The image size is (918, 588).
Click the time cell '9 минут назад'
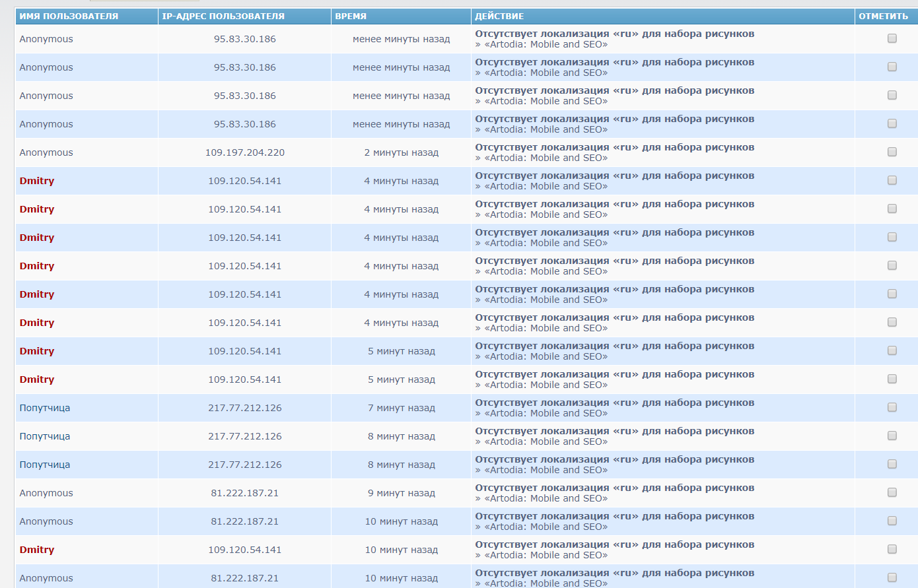[402, 493]
